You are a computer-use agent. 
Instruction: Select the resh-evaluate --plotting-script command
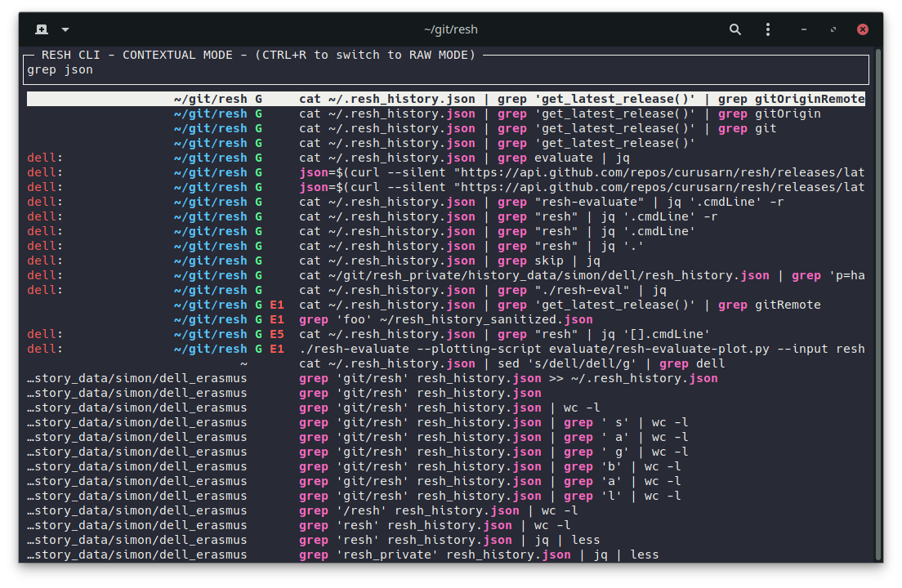click(x=581, y=350)
